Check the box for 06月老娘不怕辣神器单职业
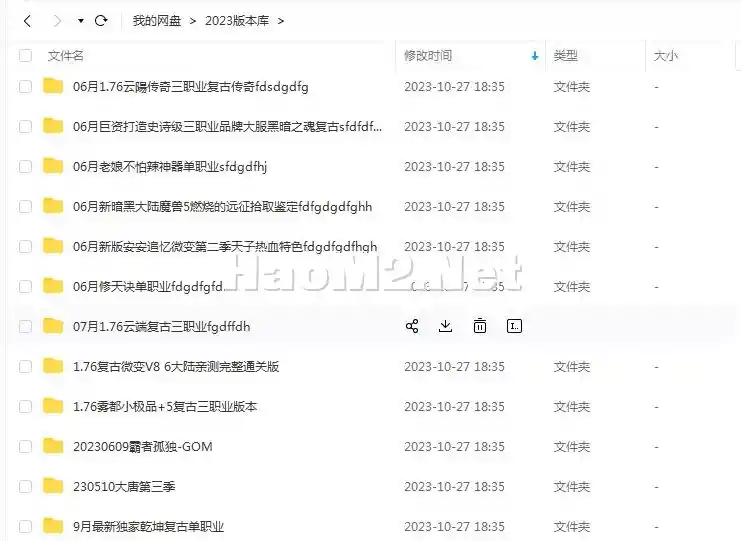741x541 pixels. (26, 166)
